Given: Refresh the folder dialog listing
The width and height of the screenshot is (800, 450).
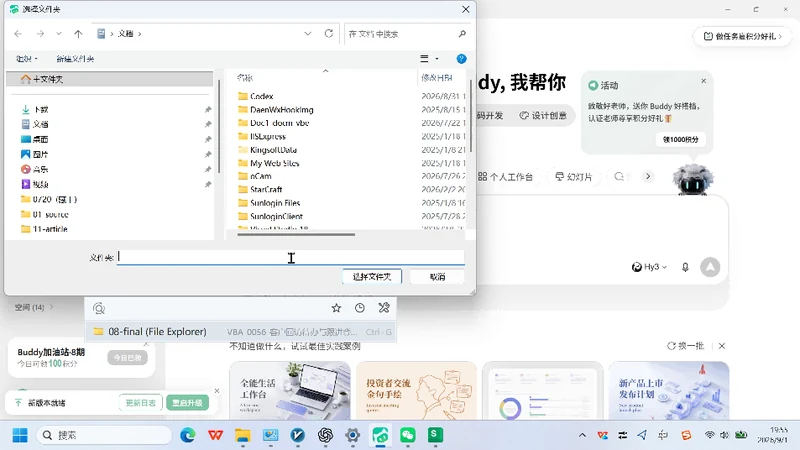Looking at the screenshot, I should tap(329, 34).
